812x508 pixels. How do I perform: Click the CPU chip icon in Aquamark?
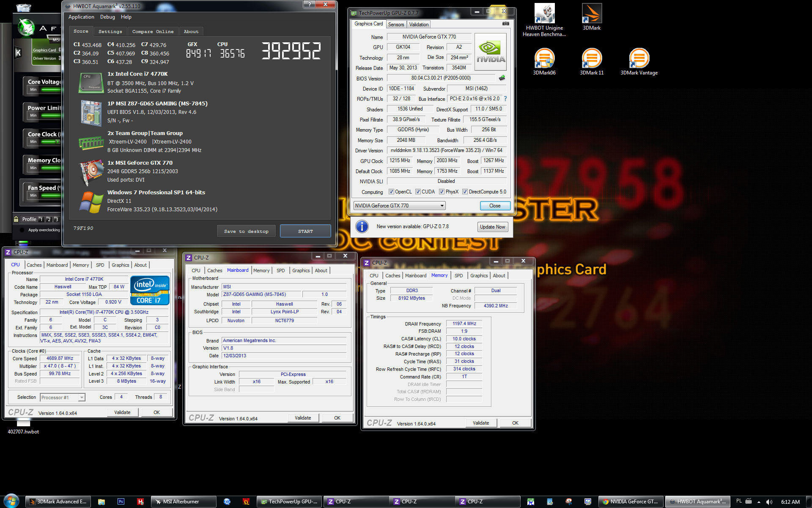pyautogui.click(x=91, y=83)
